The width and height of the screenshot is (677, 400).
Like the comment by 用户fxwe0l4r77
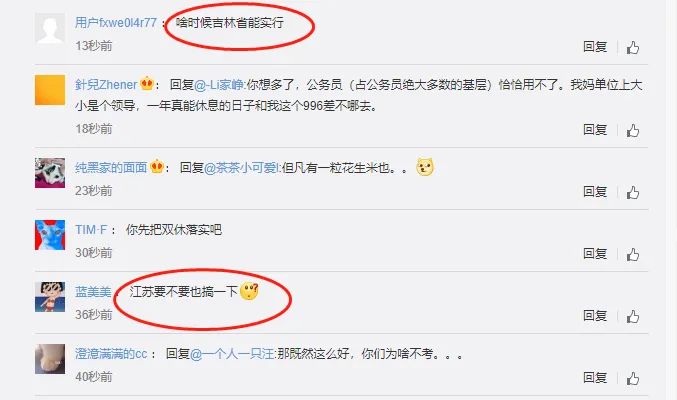pos(633,47)
